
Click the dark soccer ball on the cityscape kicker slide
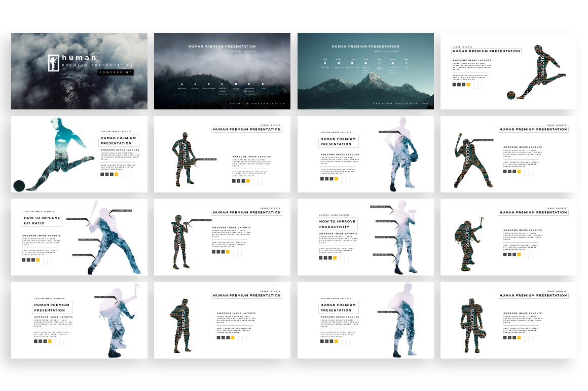[19, 185]
